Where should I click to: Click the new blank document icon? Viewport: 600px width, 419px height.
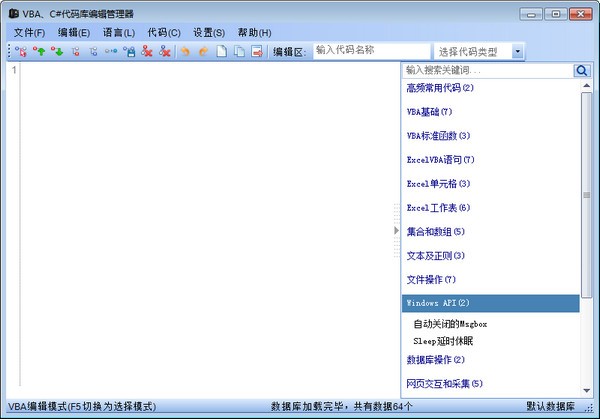coord(222,51)
